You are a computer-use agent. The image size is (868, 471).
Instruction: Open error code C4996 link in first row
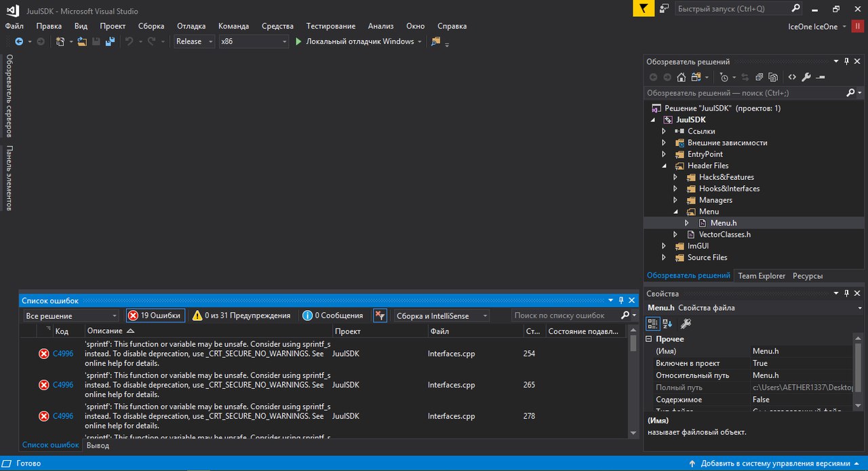(x=63, y=354)
